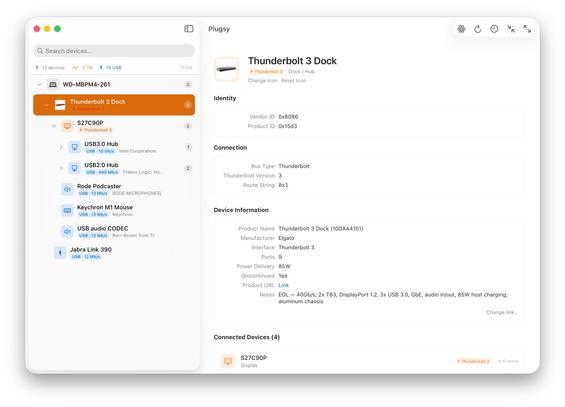The height and width of the screenshot is (407, 565).
Task: Click the 10 USB summary stat
Action: (x=110, y=68)
